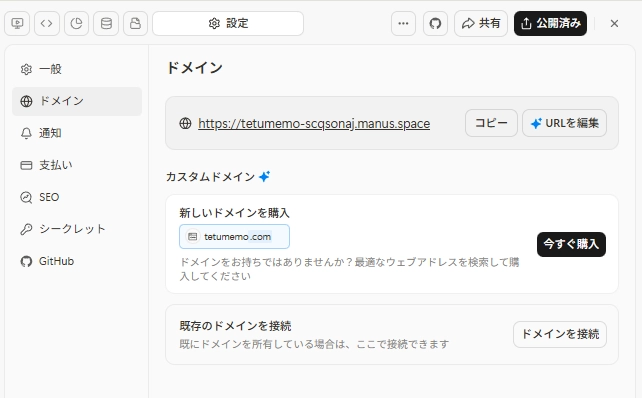Click the 既存のドメインを接続 heading
The width and height of the screenshot is (642, 398).
tap(235, 326)
